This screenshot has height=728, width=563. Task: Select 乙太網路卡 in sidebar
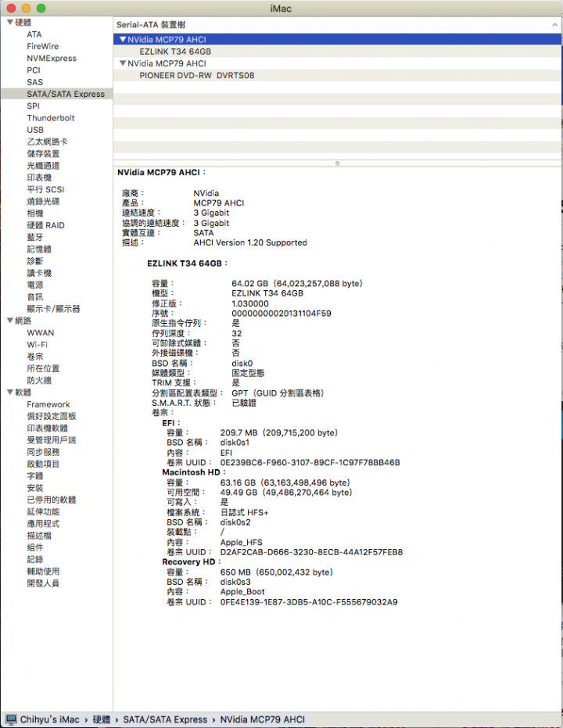tap(48, 142)
